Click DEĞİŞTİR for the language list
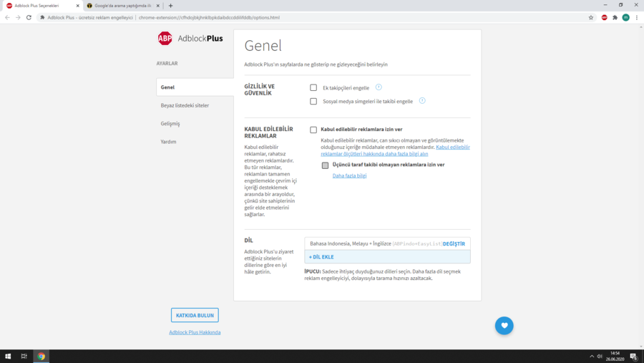644x363 pixels. click(x=454, y=243)
